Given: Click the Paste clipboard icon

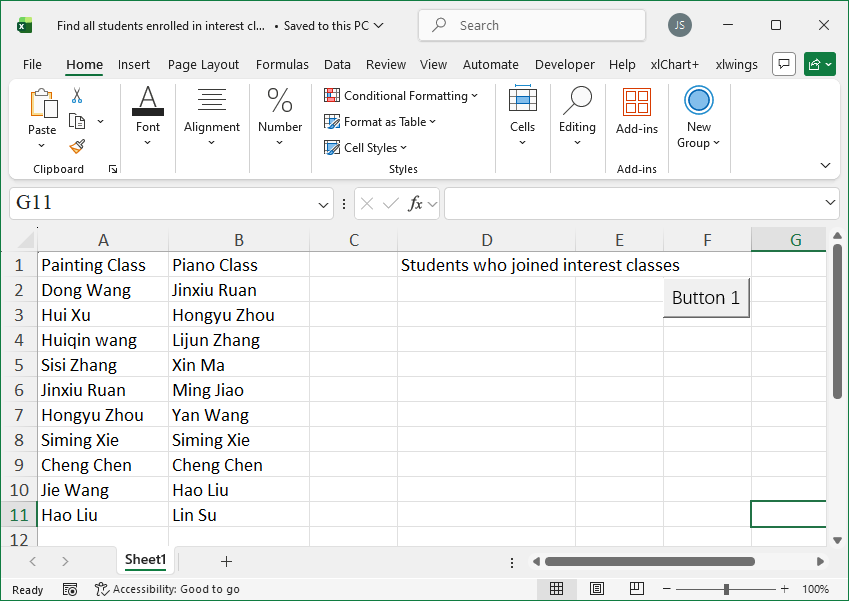Looking at the screenshot, I should (x=42, y=104).
